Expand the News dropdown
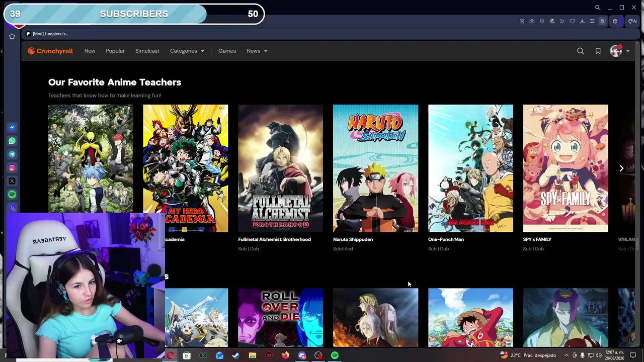The height and width of the screenshot is (362, 644). click(x=257, y=51)
